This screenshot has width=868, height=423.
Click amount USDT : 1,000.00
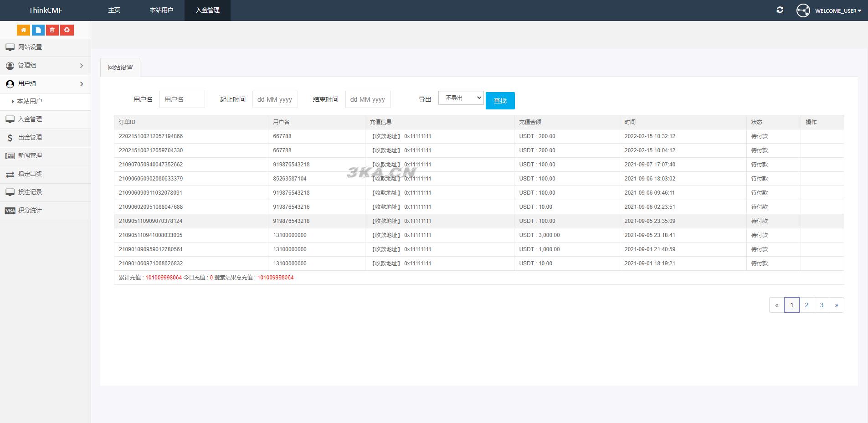[539, 249]
